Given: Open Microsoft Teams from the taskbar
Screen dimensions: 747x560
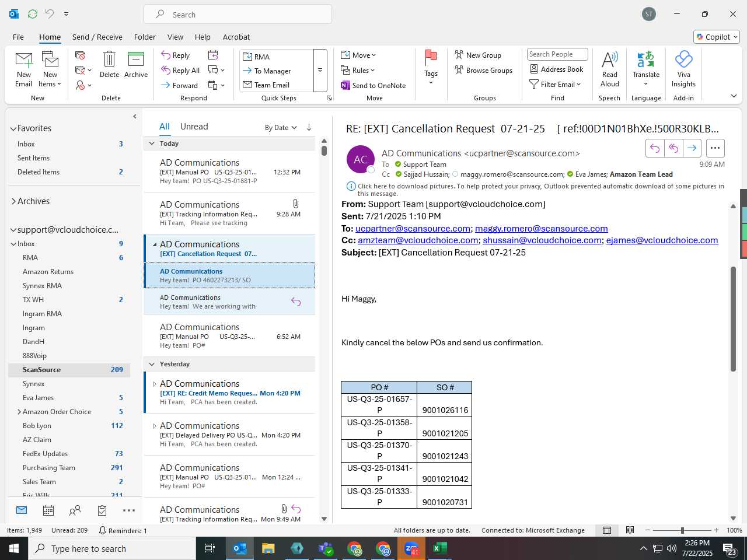Looking at the screenshot, I should [325, 548].
